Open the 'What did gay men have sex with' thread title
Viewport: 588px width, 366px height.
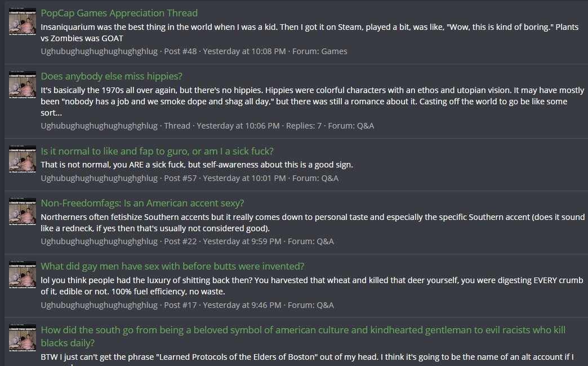tap(172, 266)
